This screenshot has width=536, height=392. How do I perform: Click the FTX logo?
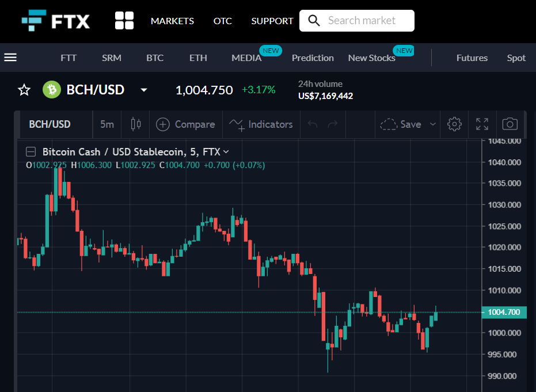(x=56, y=21)
